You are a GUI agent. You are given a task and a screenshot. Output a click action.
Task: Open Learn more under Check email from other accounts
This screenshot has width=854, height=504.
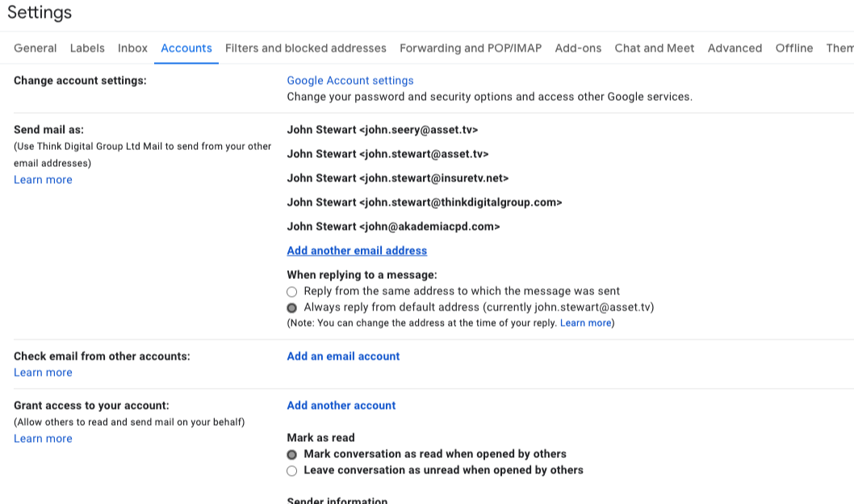[43, 373]
